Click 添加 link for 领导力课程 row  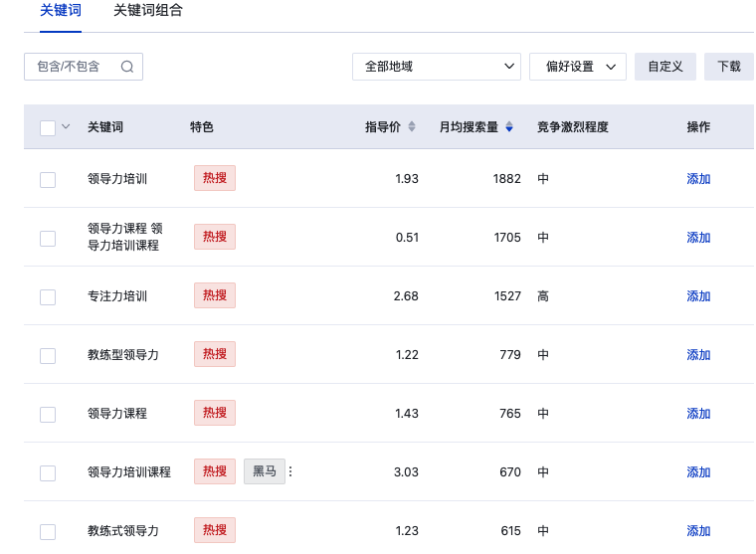pyautogui.click(x=698, y=414)
